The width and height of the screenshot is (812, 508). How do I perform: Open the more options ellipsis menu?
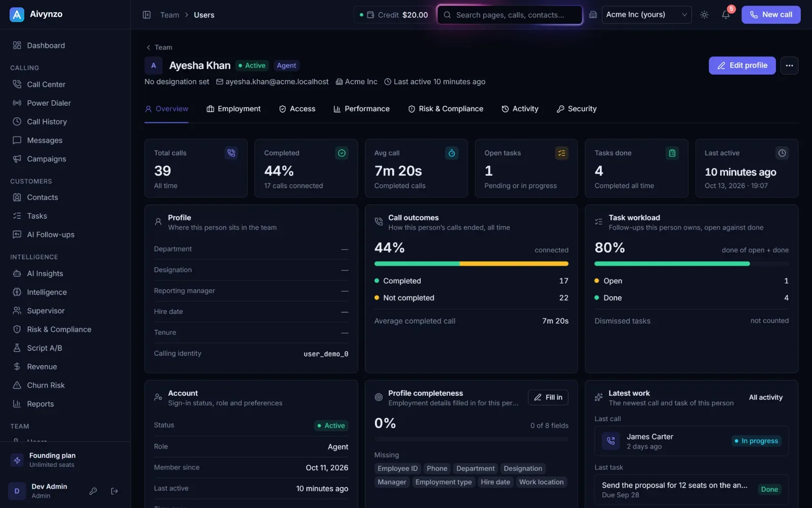pyautogui.click(x=789, y=66)
